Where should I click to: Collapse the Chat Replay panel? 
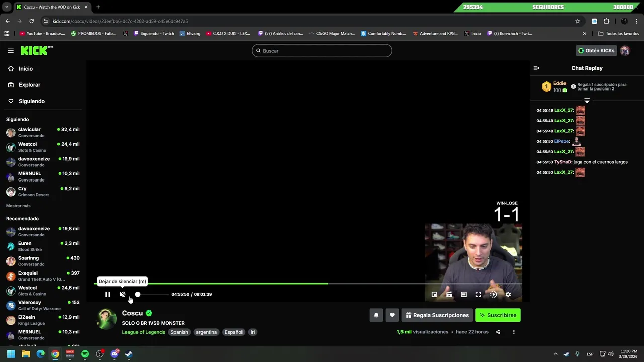pos(536,68)
